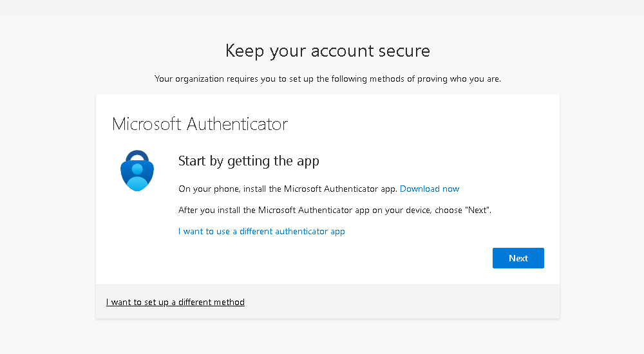Click the After you install instruction text
644x354 pixels.
coord(335,210)
